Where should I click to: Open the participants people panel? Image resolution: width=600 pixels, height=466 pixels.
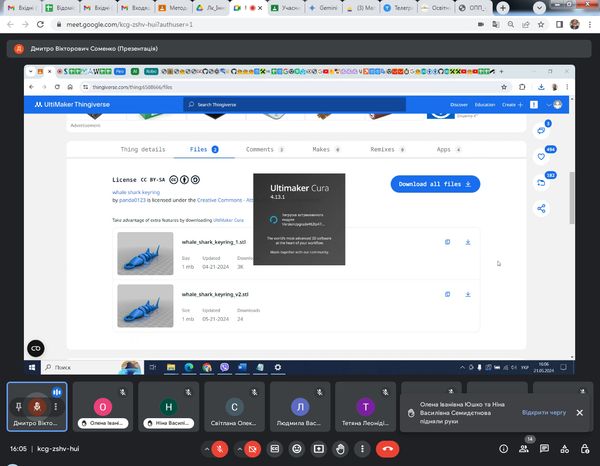click(x=525, y=449)
